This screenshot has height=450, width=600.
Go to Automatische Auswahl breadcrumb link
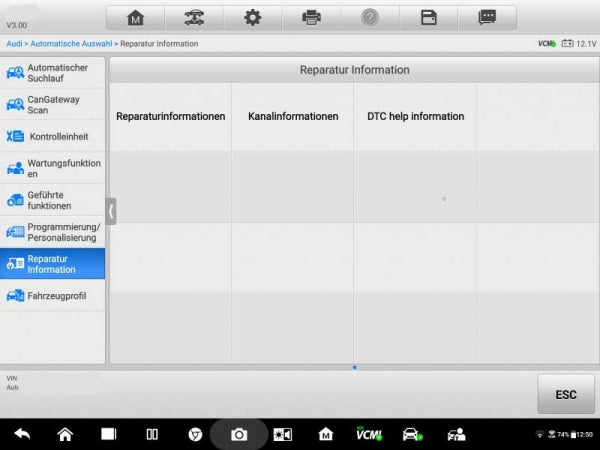tap(71, 44)
